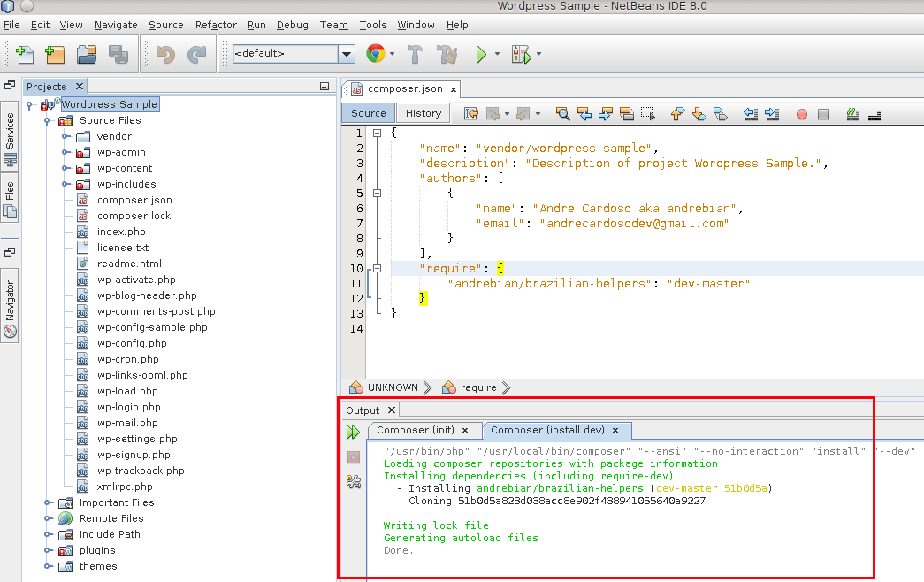The width and height of the screenshot is (924, 582).
Task: Click the Build Project hammer icon
Action: [x=415, y=54]
